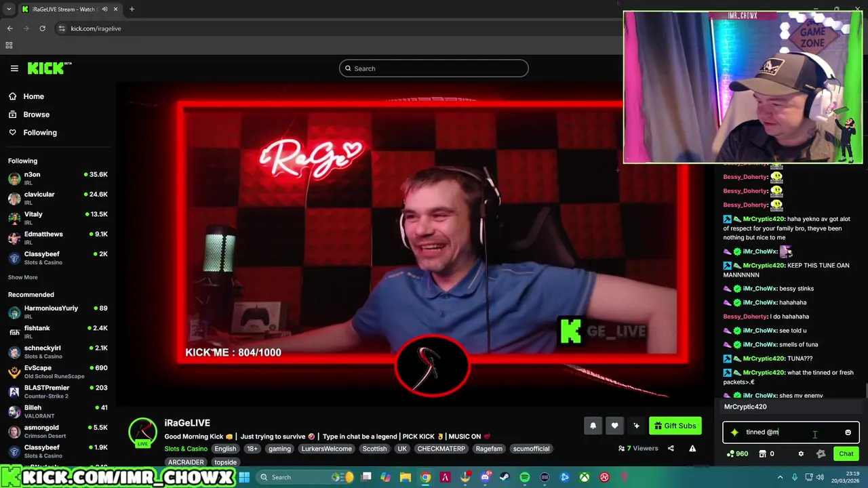
Task: Select the English language tag
Action: tap(225, 449)
